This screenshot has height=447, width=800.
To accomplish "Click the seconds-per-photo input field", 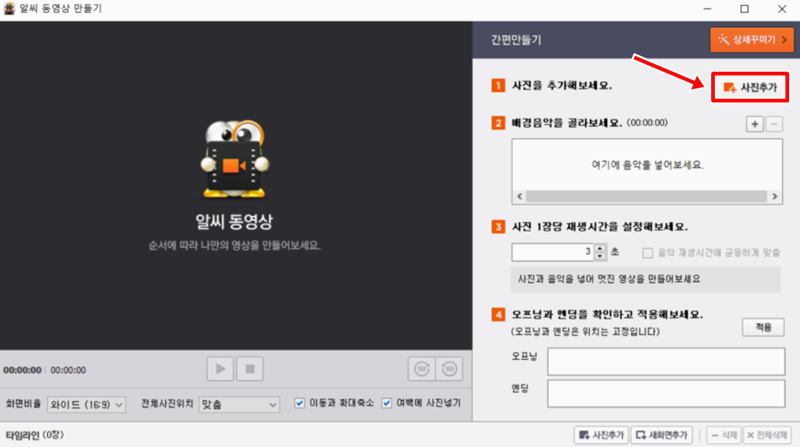I will click(x=553, y=252).
